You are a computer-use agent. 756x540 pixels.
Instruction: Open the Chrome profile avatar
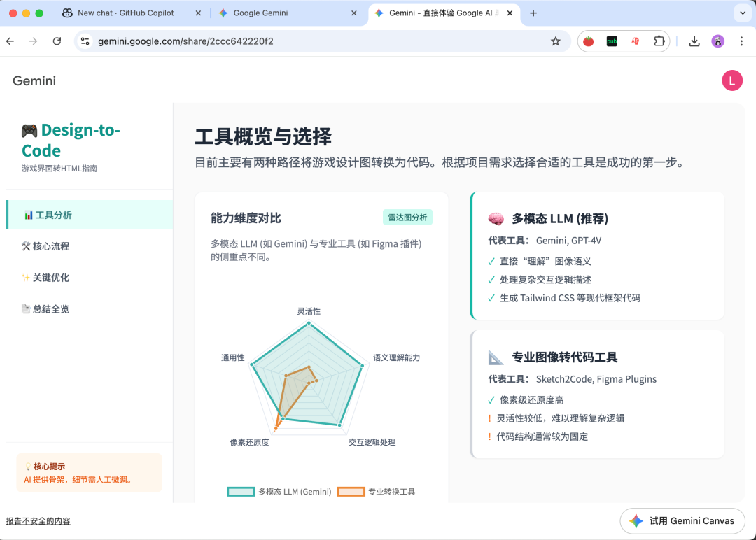[x=718, y=41]
